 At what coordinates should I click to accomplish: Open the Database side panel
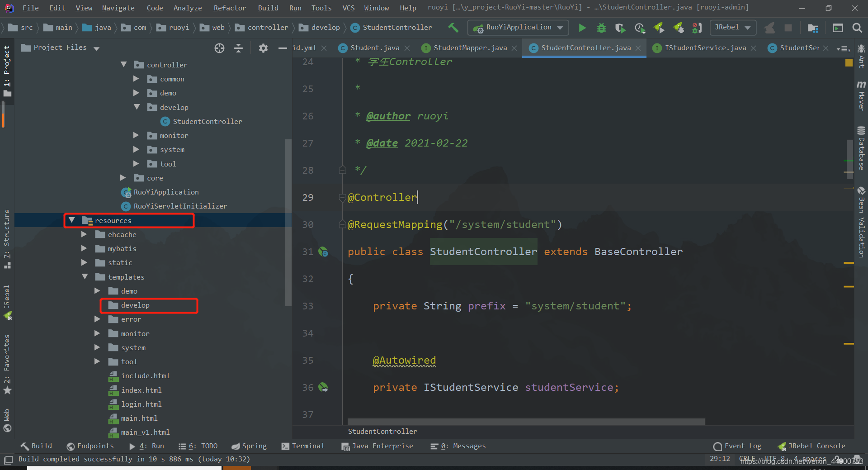pos(861,148)
